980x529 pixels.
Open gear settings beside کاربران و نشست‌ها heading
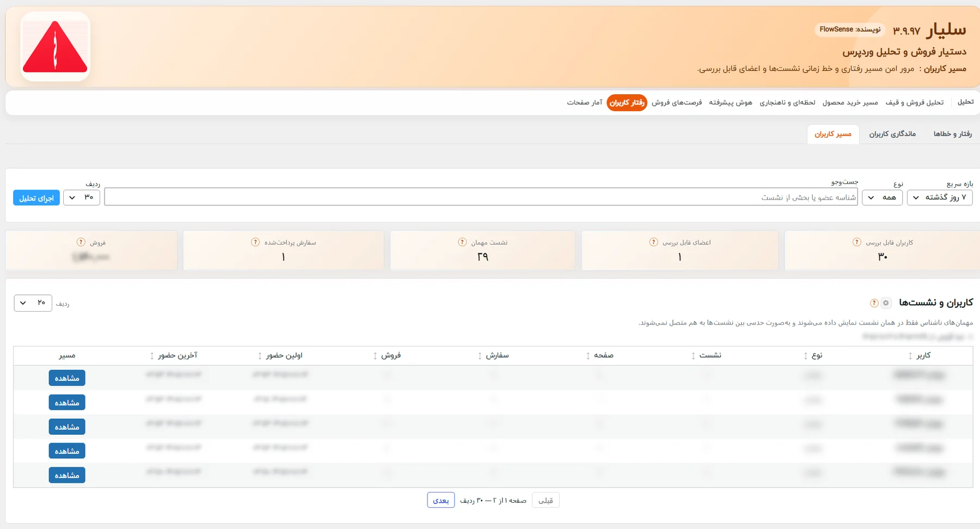click(886, 303)
